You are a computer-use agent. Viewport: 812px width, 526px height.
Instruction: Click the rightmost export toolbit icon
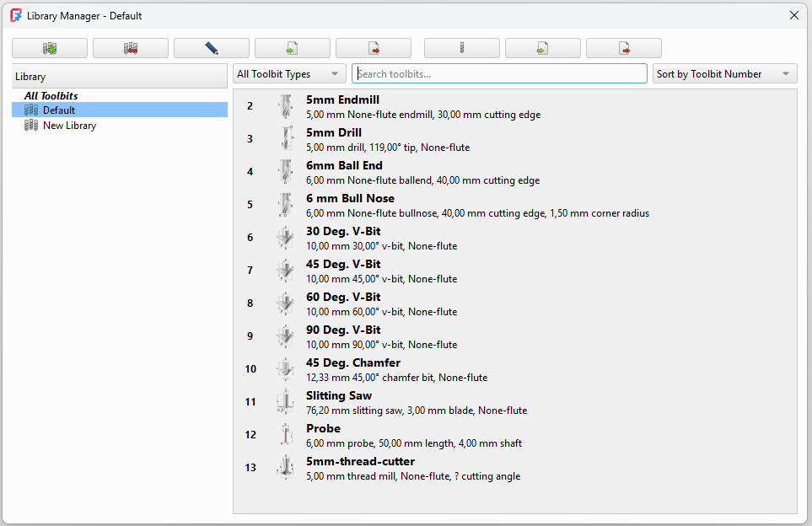coord(624,48)
